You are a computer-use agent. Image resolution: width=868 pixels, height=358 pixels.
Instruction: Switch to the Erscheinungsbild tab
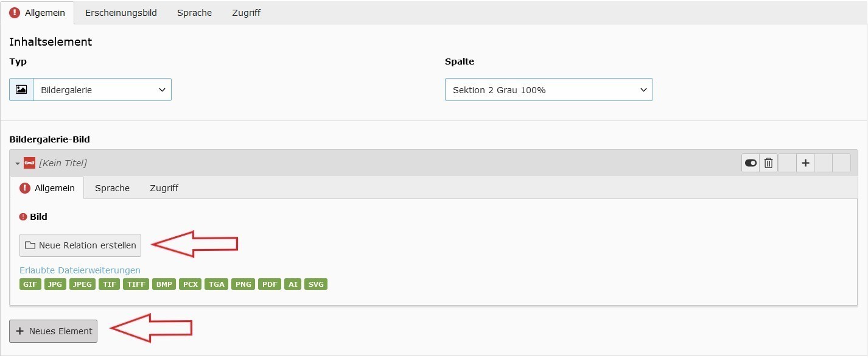121,13
